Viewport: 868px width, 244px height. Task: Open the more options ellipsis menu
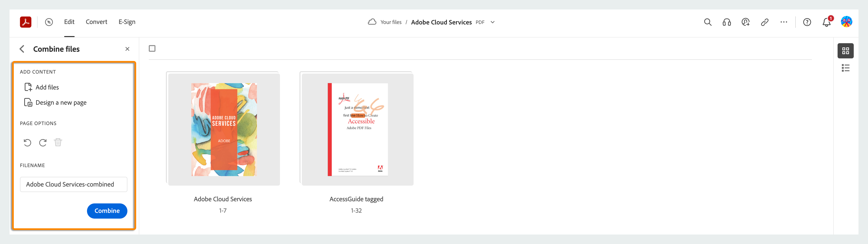(784, 22)
